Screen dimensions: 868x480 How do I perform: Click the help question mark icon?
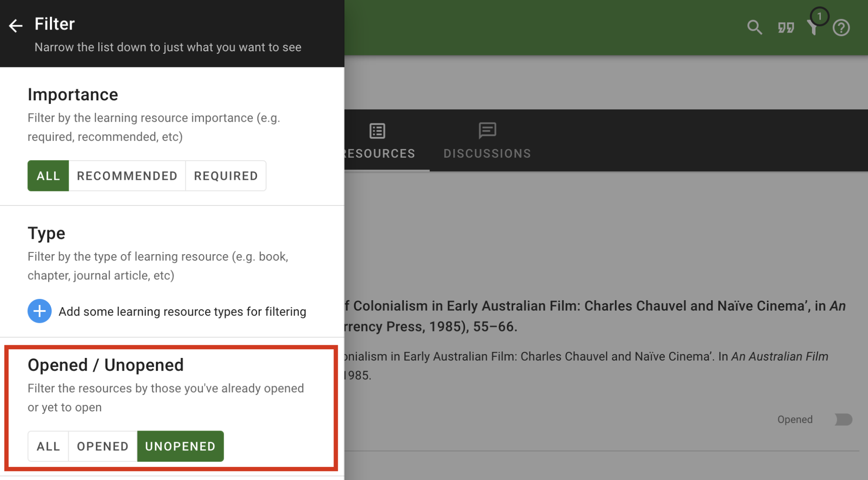(841, 28)
